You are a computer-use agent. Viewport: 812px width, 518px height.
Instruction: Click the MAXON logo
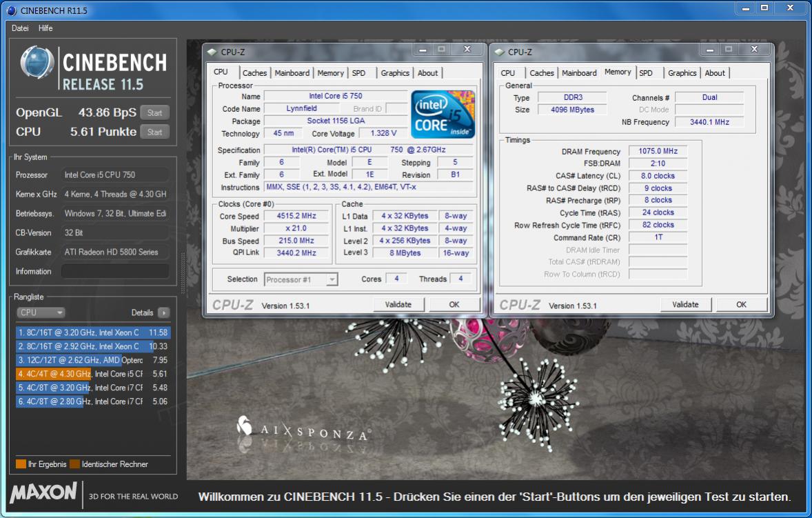[43, 492]
